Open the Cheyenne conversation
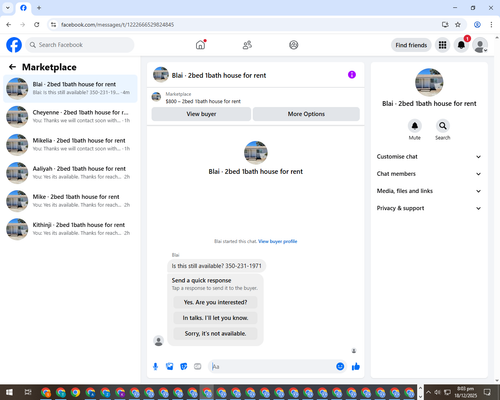This screenshot has width=500, height=400. 70,117
